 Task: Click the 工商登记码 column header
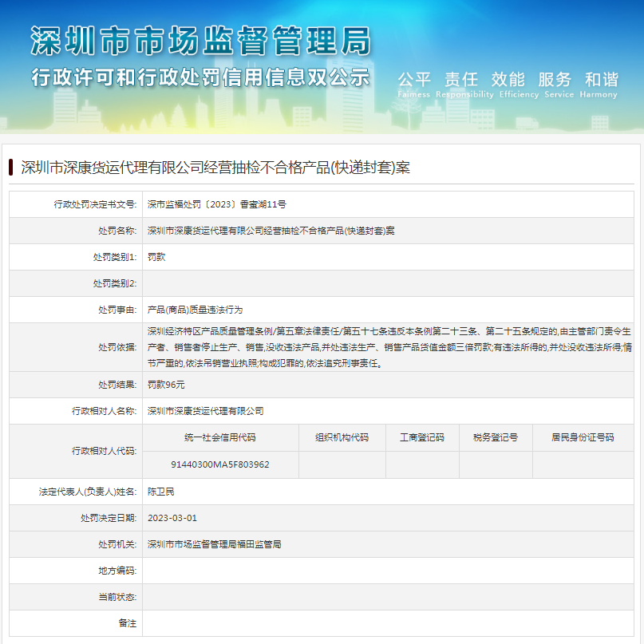pyautogui.click(x=422, y=437)
